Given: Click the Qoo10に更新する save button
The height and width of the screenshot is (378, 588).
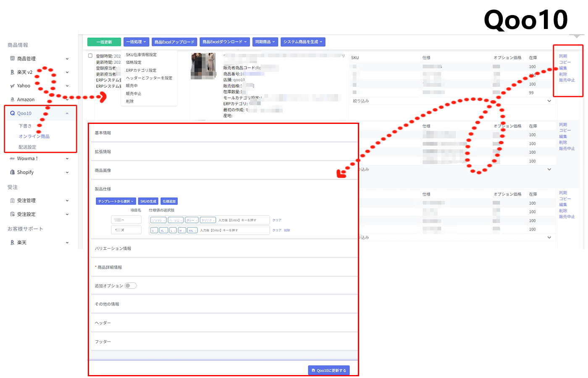Looking at the screenshot, I should (x=329, y=370).
